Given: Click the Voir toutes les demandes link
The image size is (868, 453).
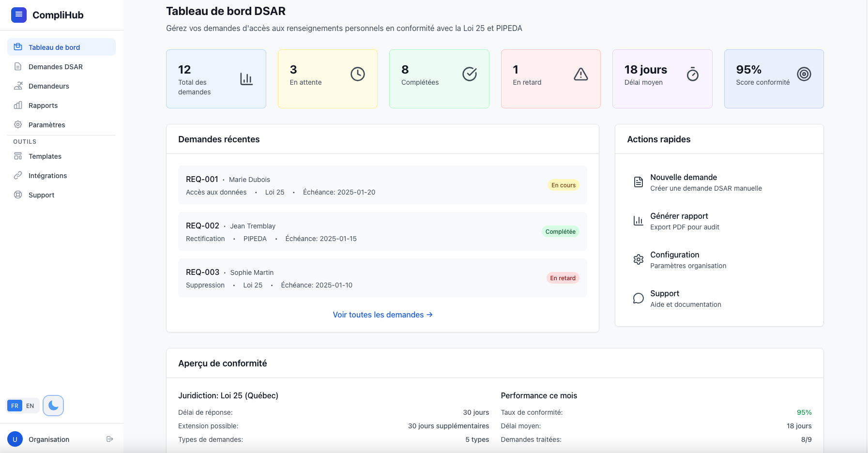Looking at the screenshot, I should click(x=382, y=315).
